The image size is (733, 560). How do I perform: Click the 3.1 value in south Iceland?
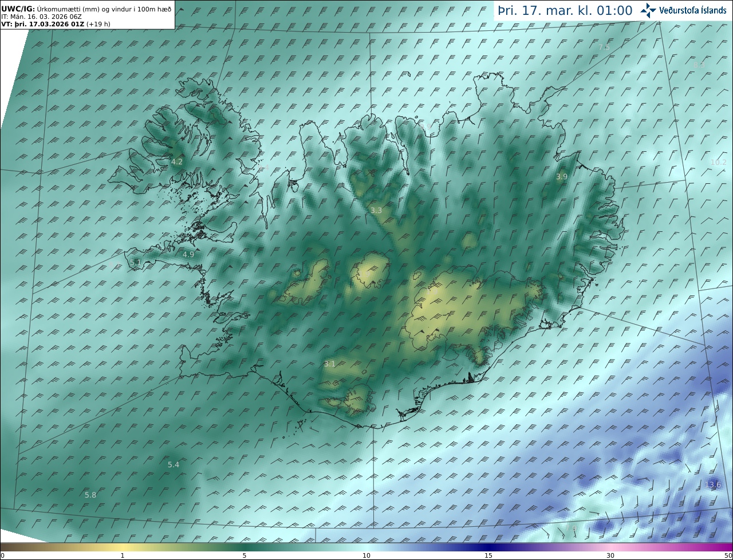tap(329, 364)
